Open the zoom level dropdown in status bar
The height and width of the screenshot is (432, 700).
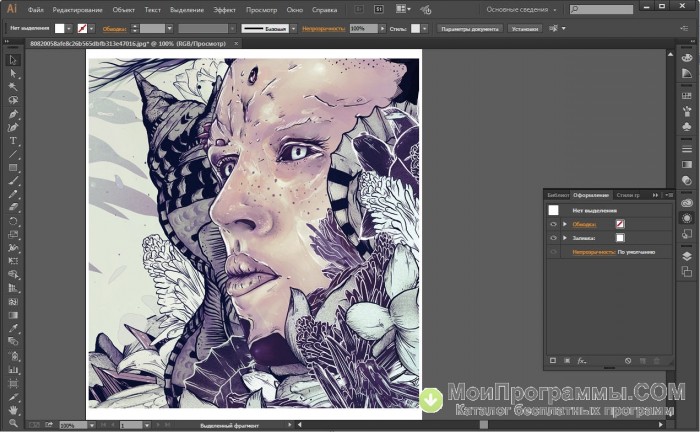[x=92, y=425]
